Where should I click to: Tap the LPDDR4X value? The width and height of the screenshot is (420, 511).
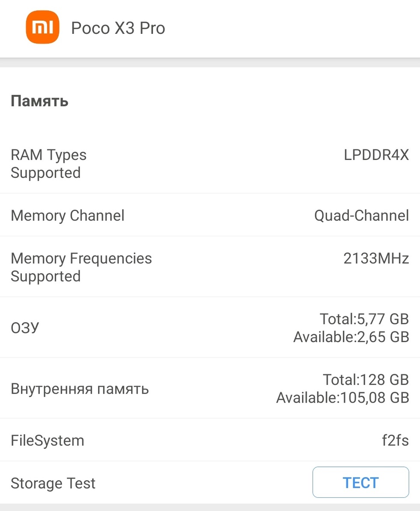(376, 155)
